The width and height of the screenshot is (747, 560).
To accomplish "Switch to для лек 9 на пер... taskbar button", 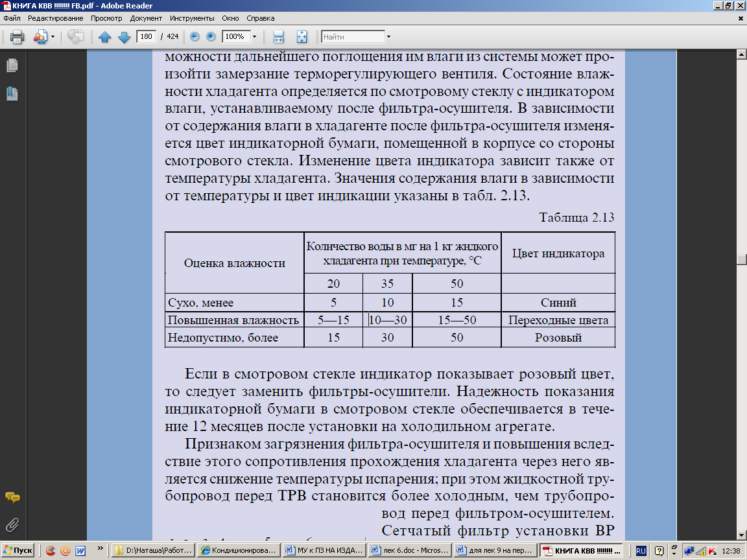I will coord(495,550).
